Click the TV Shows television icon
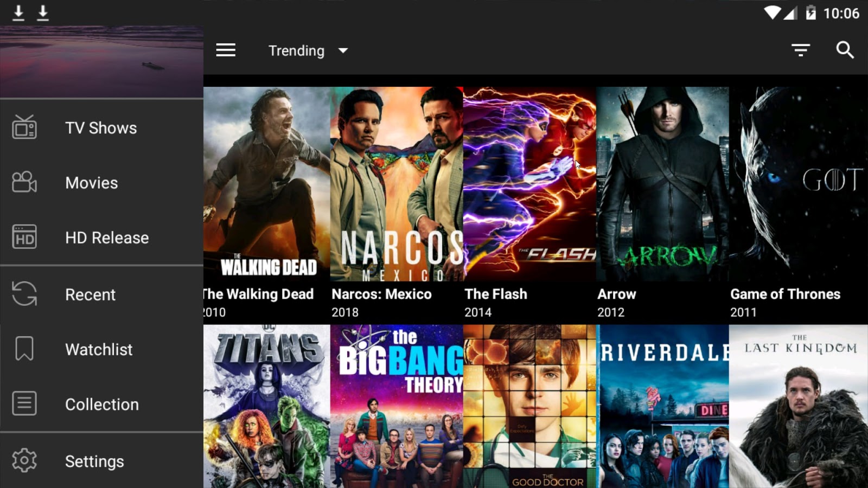The height and width of the screenshot is (488, 868). [24, 127]
